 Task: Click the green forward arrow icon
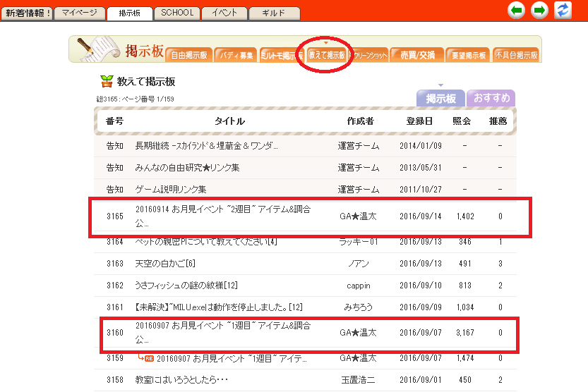pyautogui.click(x=540, y=10)
